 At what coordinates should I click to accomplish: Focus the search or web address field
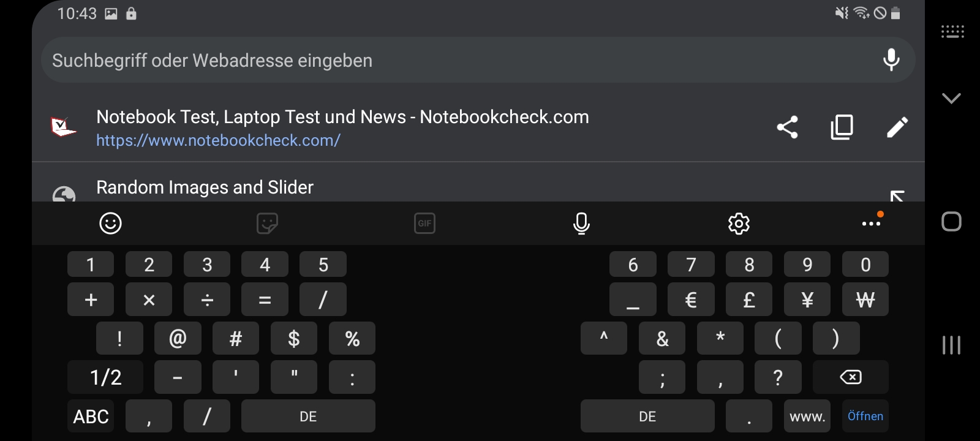[429, 60]
